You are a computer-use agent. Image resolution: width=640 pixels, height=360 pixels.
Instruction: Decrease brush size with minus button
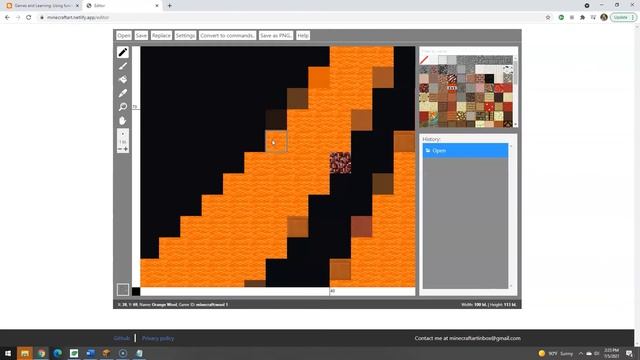[x=120, y=149]
